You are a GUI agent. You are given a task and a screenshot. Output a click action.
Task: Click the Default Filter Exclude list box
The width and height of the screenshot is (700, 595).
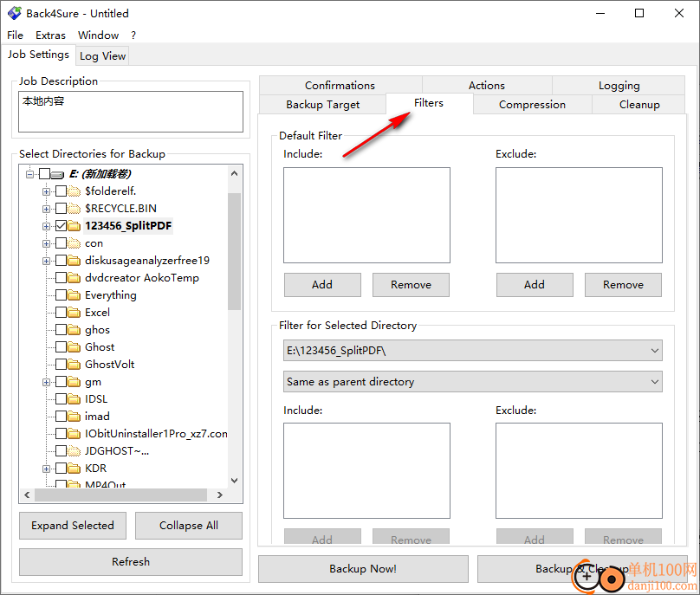coord(579,215)
